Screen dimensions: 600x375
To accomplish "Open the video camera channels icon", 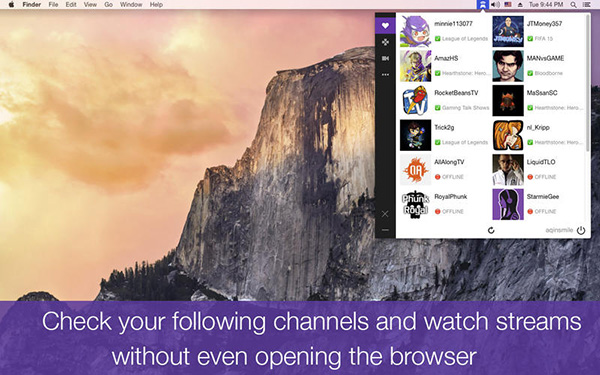I will coord(385,58).
